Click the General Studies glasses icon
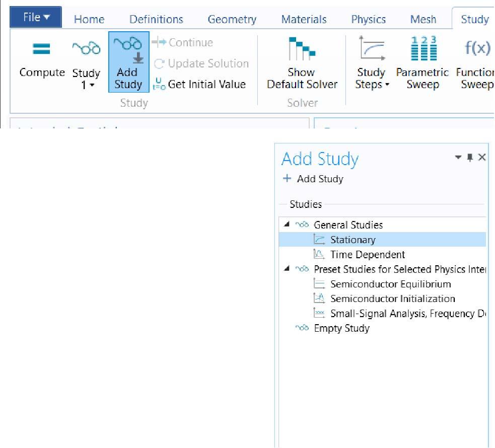495x448 pixels. pyautogui.click(x=302, y=225)
